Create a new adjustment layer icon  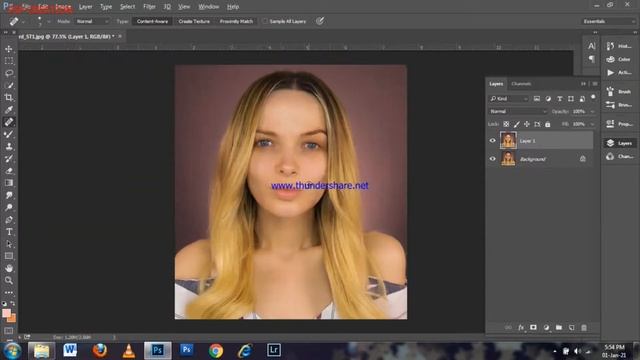pyautogui.click(x=546, y=327)
